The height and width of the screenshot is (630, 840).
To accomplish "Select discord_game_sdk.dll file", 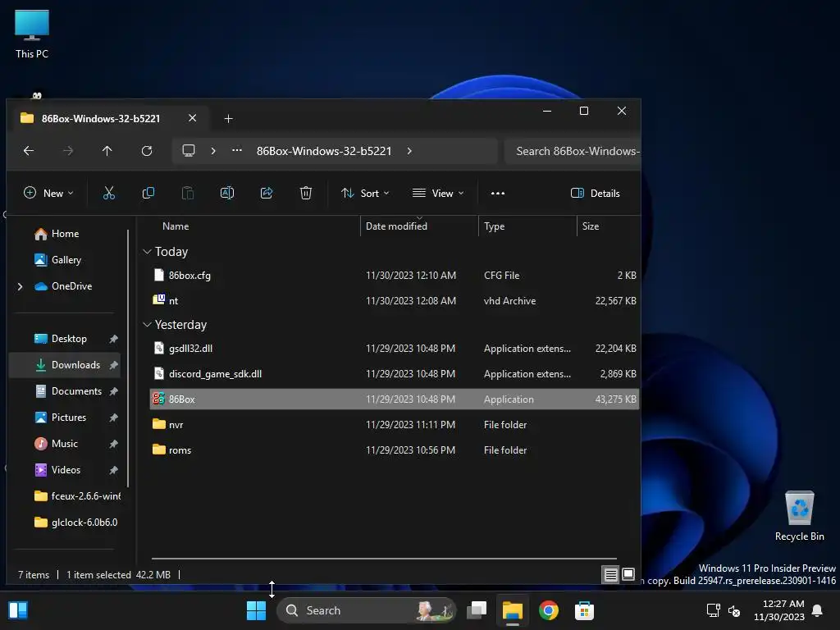I will (x=395, y=374).
